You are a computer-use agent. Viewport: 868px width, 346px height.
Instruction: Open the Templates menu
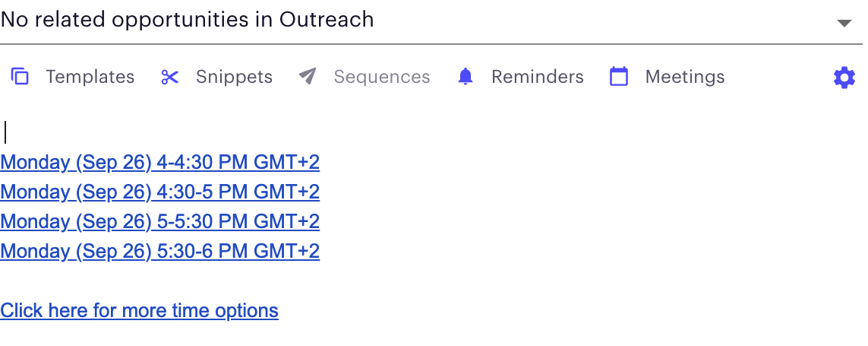(x=90, y=77)
